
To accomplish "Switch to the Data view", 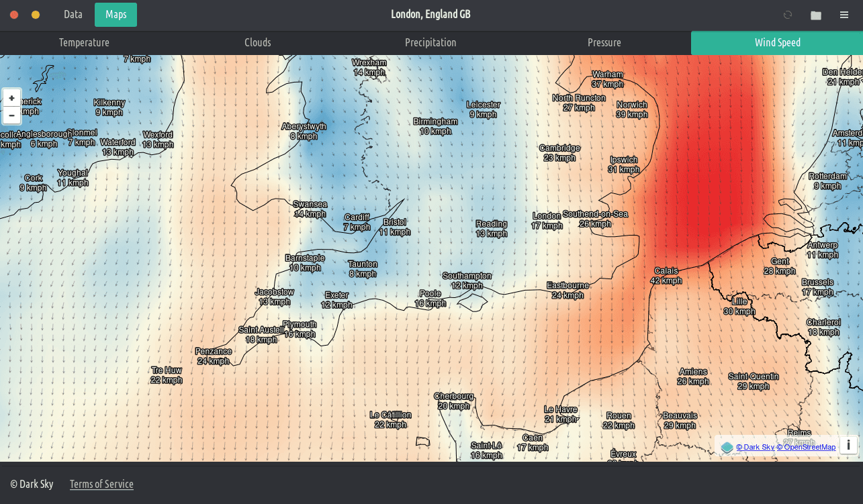I will pos(73,15).
